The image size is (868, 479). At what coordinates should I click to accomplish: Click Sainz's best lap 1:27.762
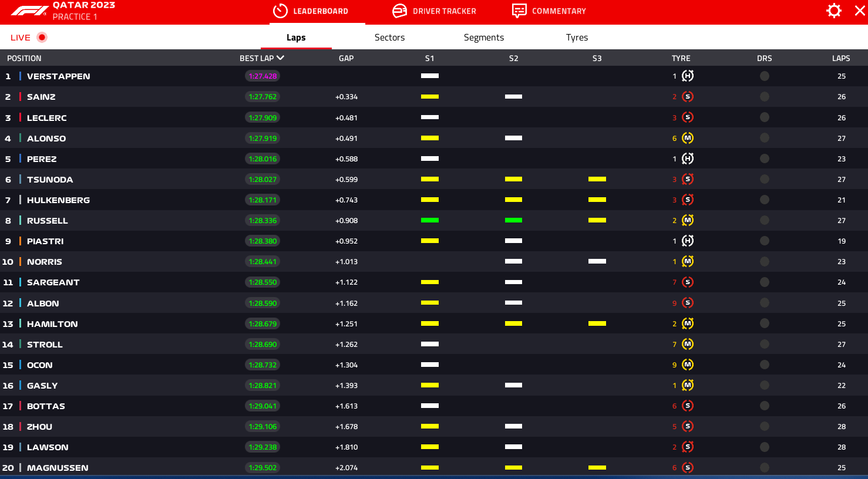coord(263,96)
